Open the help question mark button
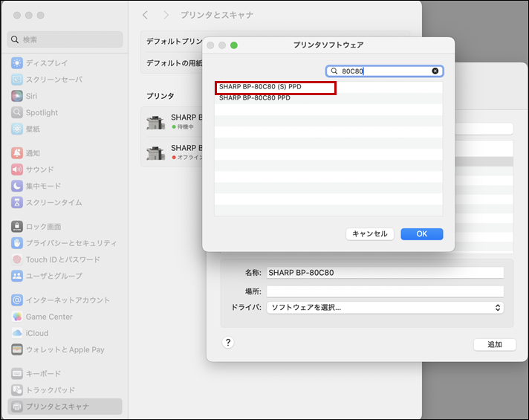 coord(228,343)
